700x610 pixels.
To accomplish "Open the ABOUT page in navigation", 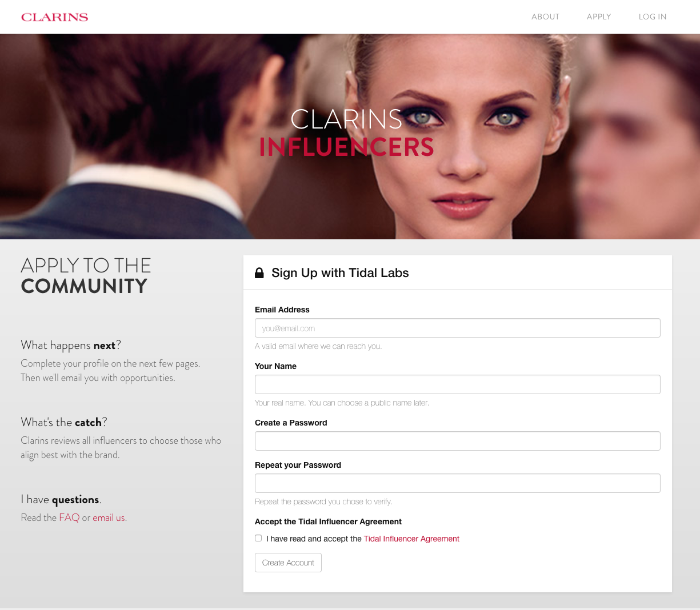I will click(545, 17).
